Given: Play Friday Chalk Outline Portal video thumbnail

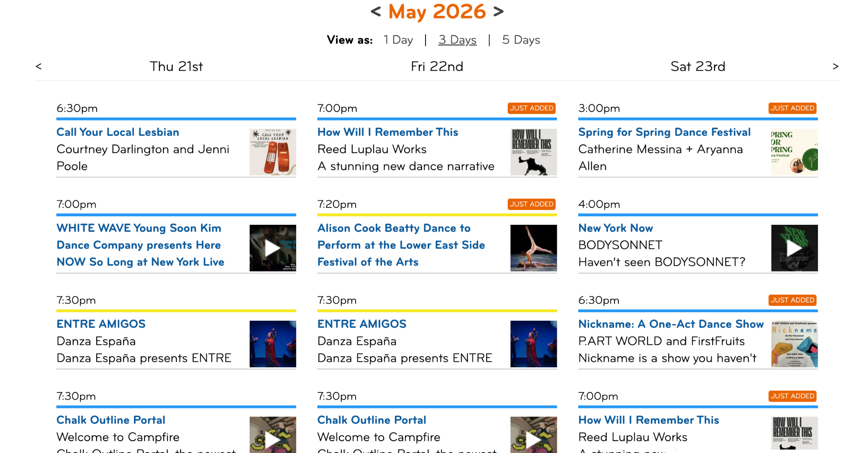Looking at the screenshot, I should (x=533, y=435).
